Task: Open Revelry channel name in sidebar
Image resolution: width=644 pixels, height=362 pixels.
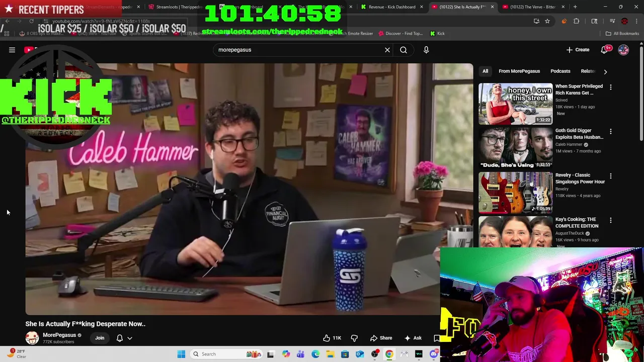Action: click(561, 189)
